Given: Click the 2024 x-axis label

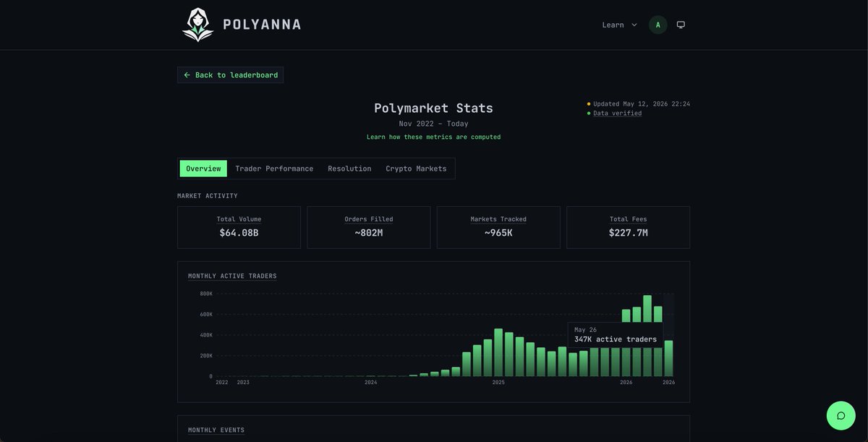Looking at the screenshot, I should click(x=370, y=382).
